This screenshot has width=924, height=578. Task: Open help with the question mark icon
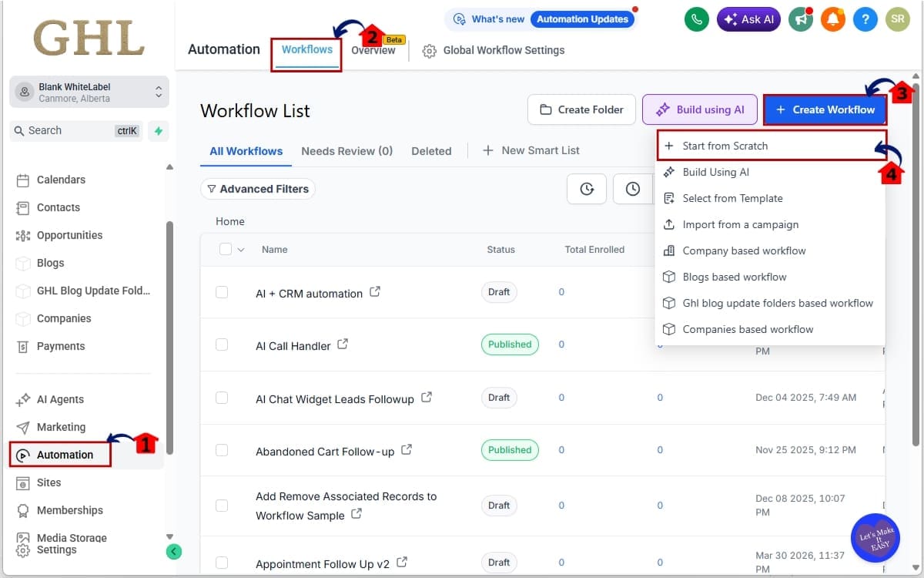[865, 19]
